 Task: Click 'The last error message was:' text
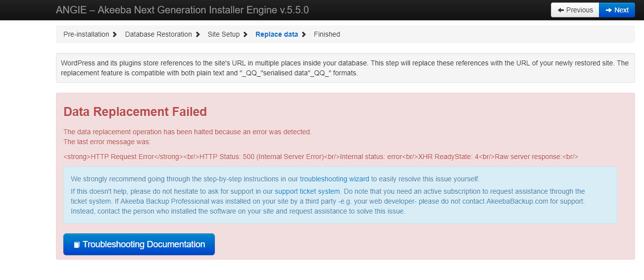click(x=107, y=142)
